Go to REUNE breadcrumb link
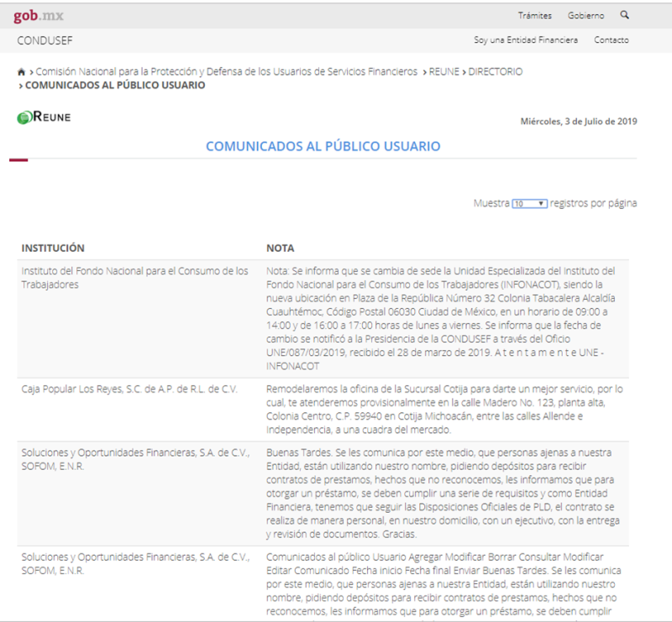The height and width of the screenshot is (622, 672). click(x=444, y=71)
